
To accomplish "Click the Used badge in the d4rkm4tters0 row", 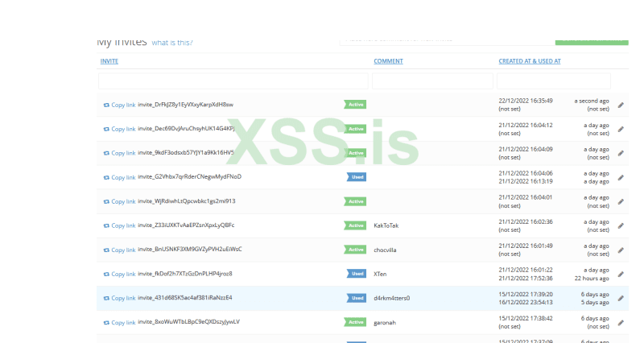I will coord(357,298).
